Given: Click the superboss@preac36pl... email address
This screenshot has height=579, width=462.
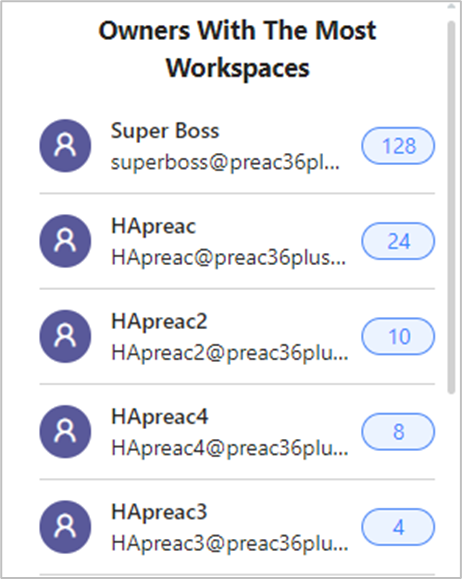Looking at the screenshot, I should [x=225, y=162].
